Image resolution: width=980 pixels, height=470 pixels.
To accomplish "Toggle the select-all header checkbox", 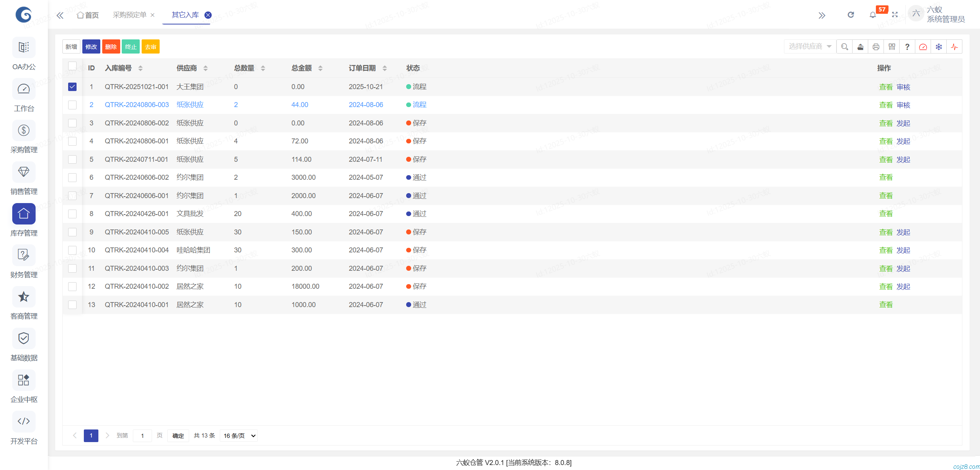I will (x=72, y=66).
